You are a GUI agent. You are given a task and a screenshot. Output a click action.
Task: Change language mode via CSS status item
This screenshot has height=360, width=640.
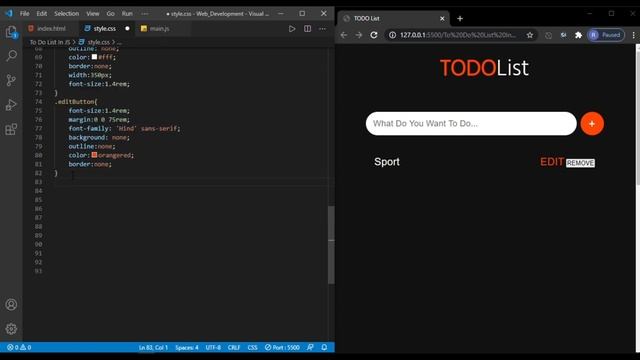coord(252,347)
